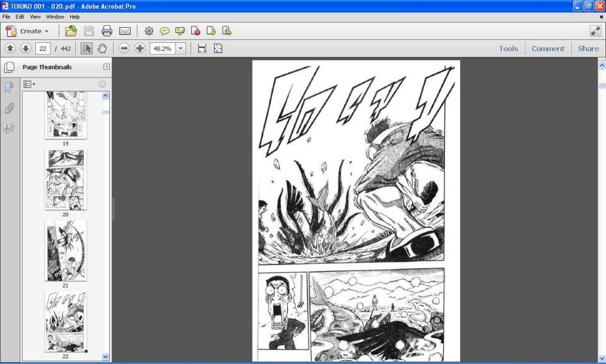This screenshot has width=606, height=364.
Task: Open the Tools pane
Action: [x=508, y=49]
